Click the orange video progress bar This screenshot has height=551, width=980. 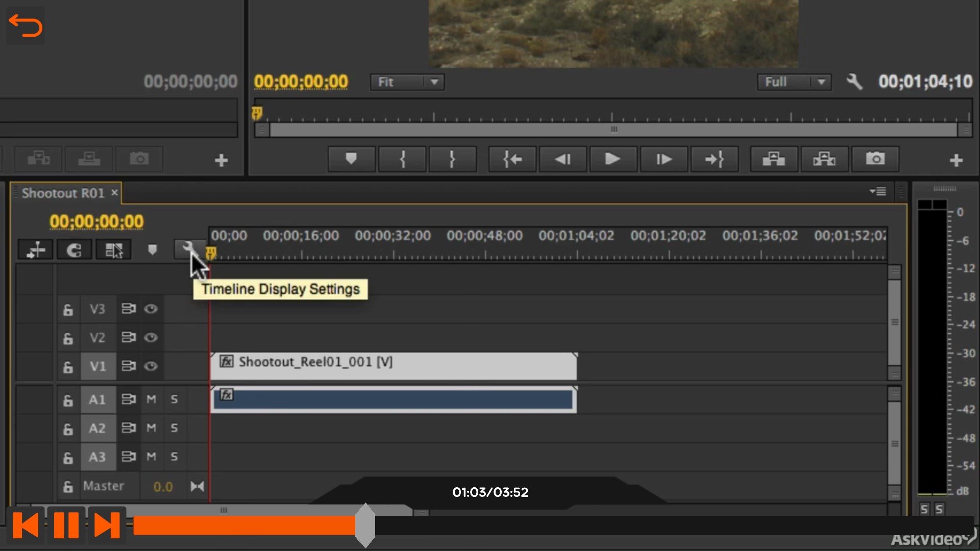[245, 525]
